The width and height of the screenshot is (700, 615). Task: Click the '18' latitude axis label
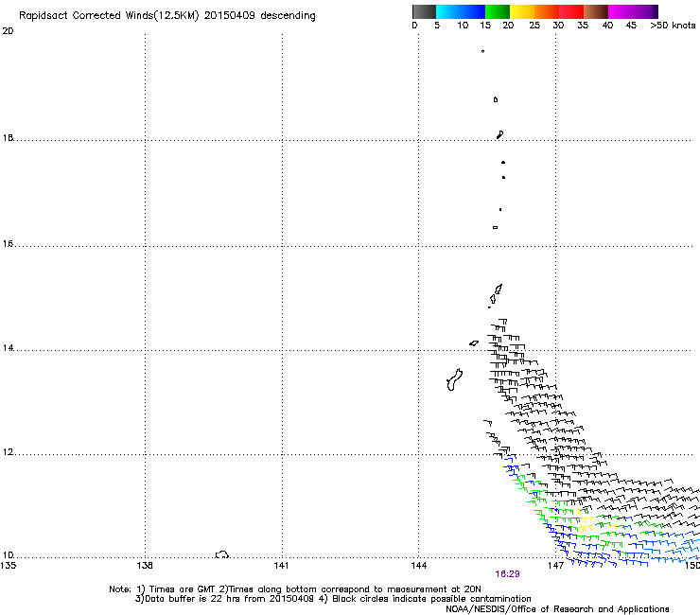point(8,137)
